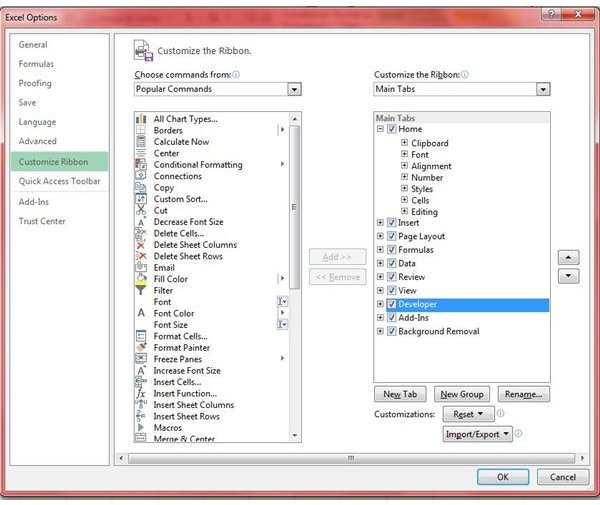Click the Email command icon
This screenshot has width=600, height=505.
141,267
